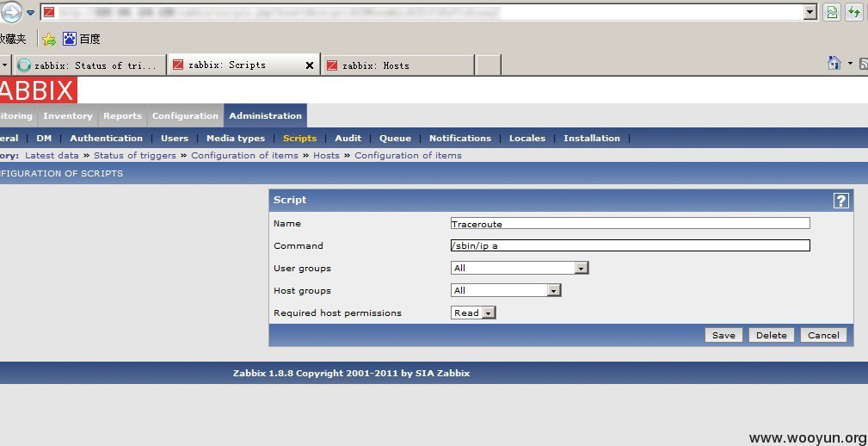The height and width of the screenshot is (446, 868).
Task: Go to DM submenu
Action: 44,138
